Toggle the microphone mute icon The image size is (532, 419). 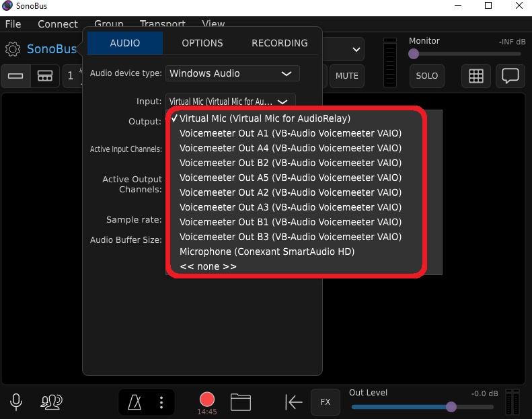[16, 402]
